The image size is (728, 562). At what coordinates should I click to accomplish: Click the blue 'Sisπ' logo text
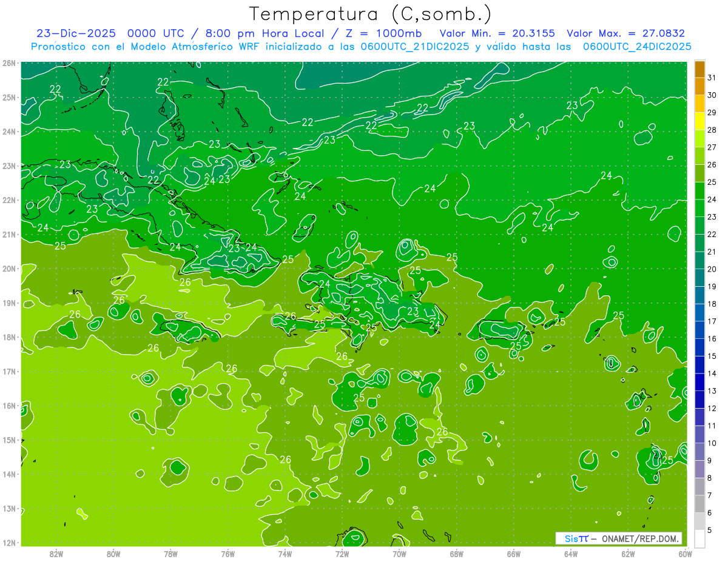(x=576, y=538)
